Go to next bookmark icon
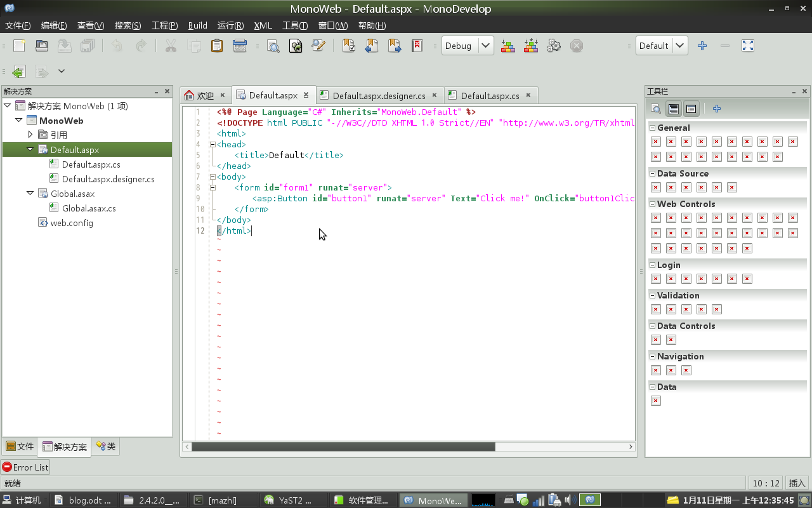Viewport: 812px width, 508px height. (x=395, y=46)
